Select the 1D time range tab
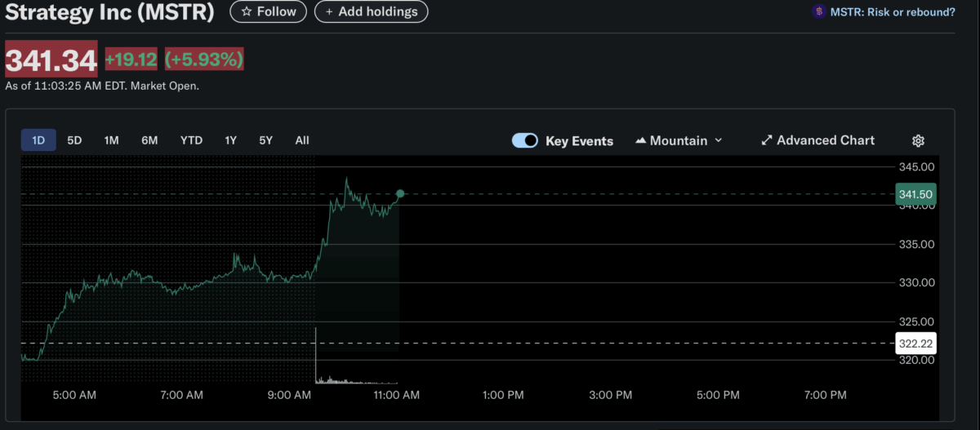The image size is (980, 430). tap(38, 140)
